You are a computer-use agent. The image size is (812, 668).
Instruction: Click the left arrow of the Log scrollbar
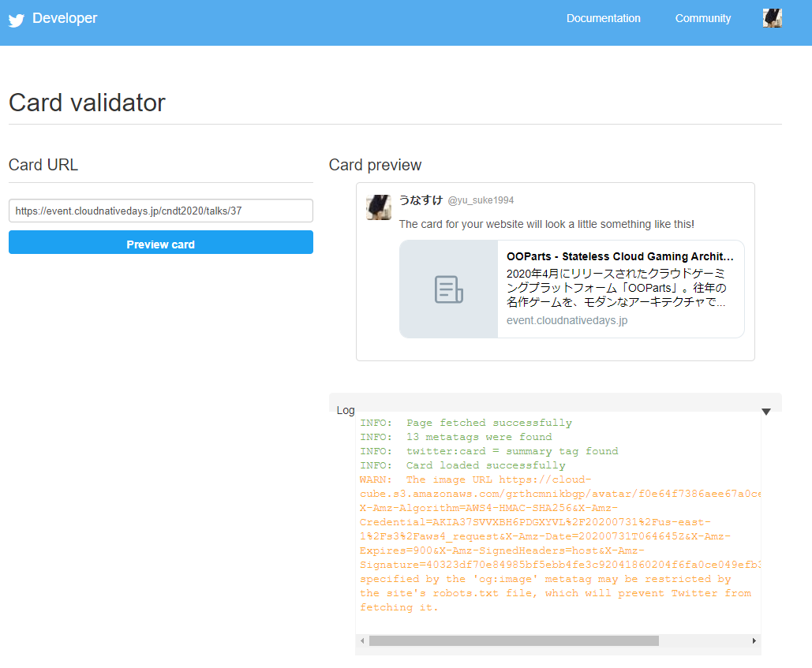362,641
